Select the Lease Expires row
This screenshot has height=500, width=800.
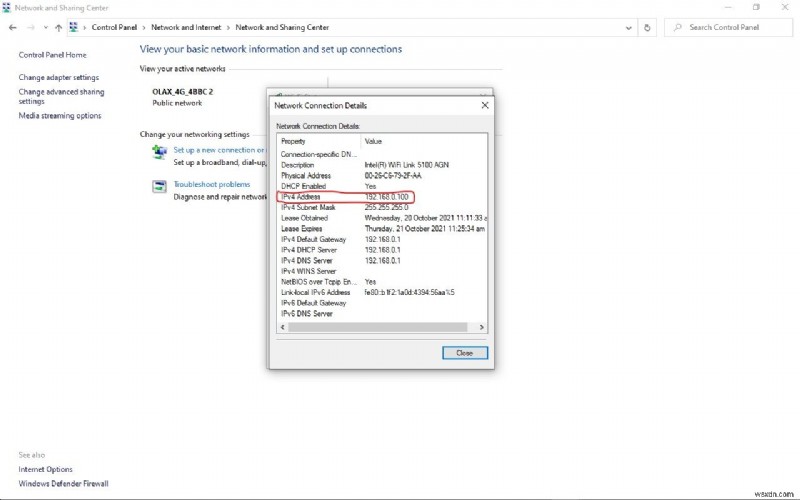coord(382,229)
